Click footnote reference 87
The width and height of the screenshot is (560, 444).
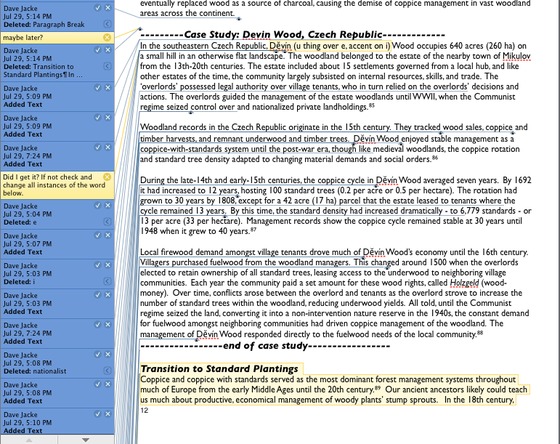tap(253, 229)
